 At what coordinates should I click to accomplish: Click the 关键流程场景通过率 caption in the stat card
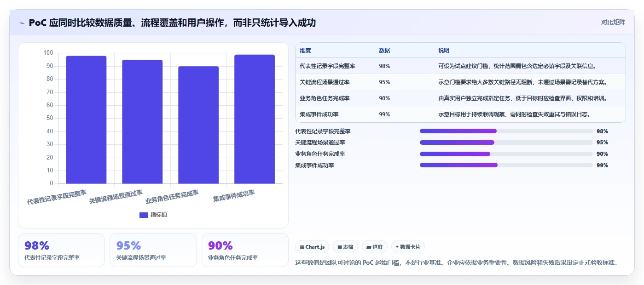pos(141,258)
